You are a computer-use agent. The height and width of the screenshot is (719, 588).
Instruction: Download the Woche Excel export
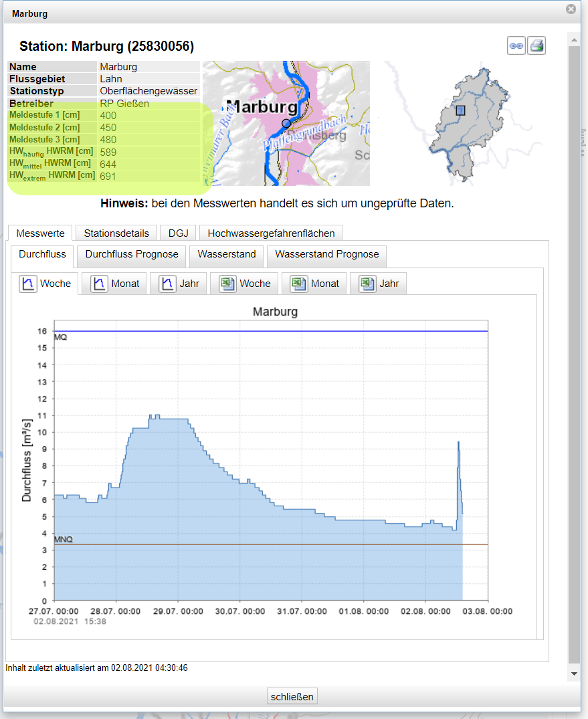coord(246,284)
